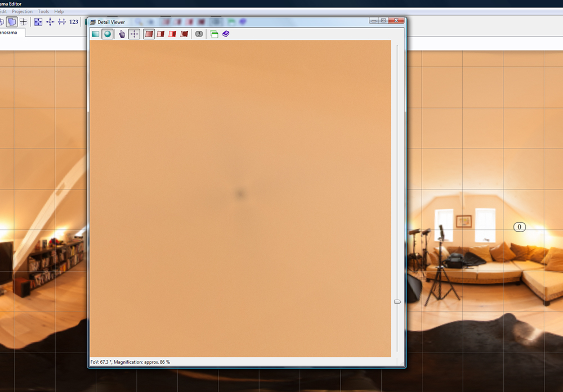Screen dimensions: 563x392
Task: Activate the crosshair move tool in Detail Viewer
Action: [x=134, y=34]
